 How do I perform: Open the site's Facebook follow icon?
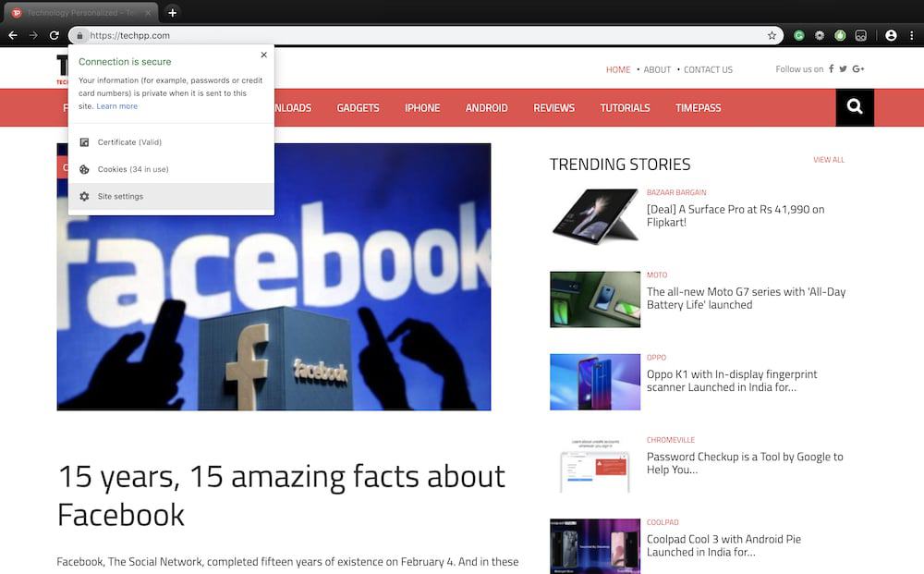click(831, 69)
